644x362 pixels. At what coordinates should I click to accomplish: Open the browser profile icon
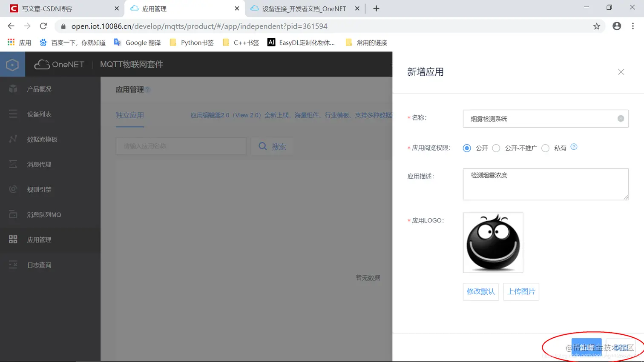(617, 26)
